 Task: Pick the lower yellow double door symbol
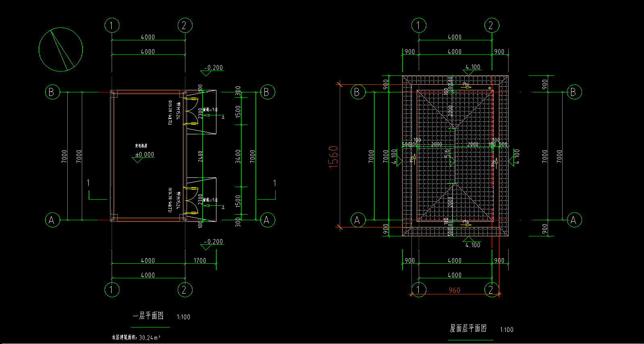coord(191,200)
